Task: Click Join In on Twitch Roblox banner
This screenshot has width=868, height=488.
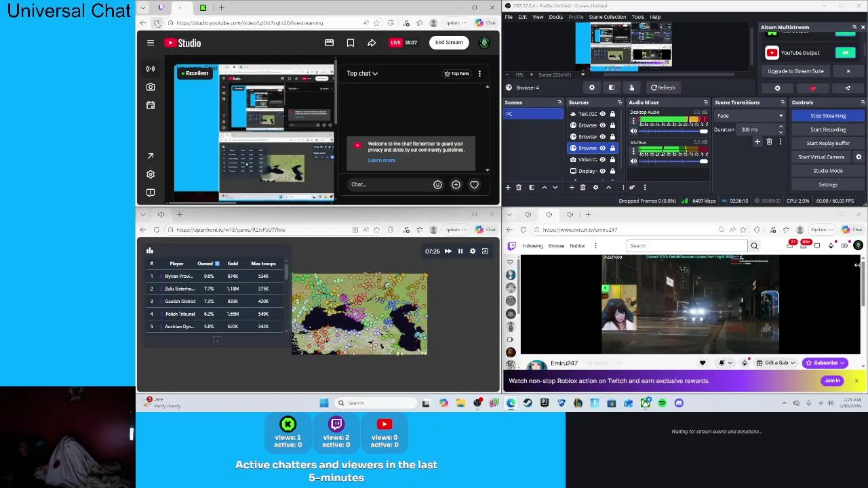Action: pos(832,381)
